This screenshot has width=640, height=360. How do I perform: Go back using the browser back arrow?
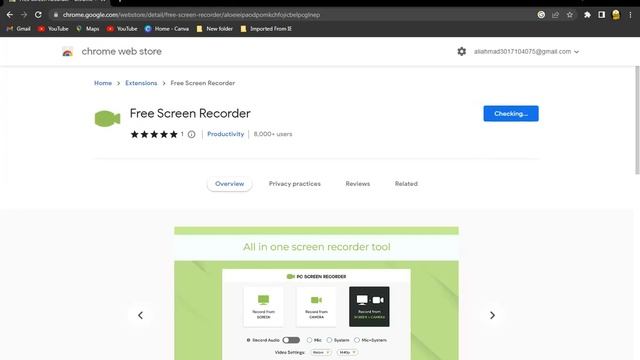pos(10,15)
